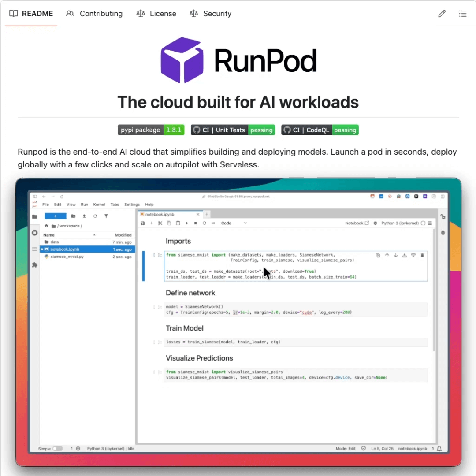The width and height of the screenshot is (476, 476).
Task: Open the Run menu in JupyterLab
Action: click(84, 205)
